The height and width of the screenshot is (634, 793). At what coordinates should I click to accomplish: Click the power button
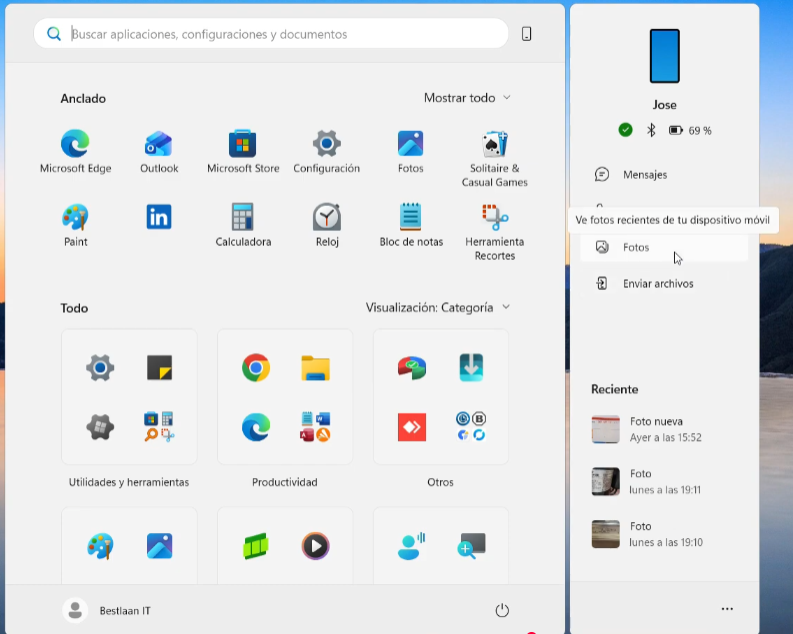[502, 610]
